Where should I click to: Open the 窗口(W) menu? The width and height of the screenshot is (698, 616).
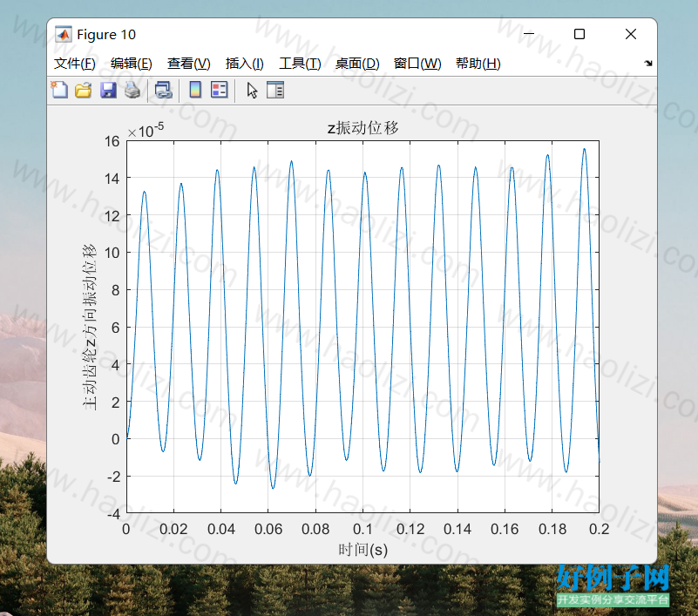coord(417,64)
